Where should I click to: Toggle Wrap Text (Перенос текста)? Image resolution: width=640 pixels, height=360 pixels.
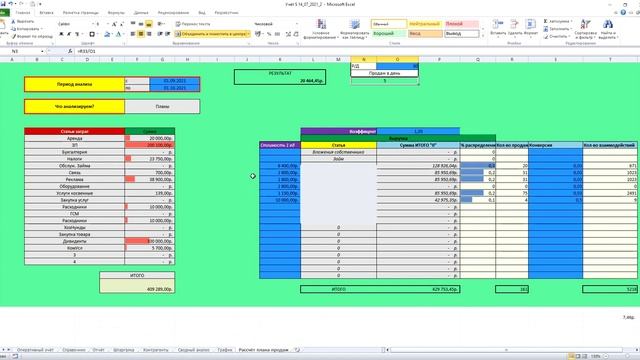click(193, 24)
